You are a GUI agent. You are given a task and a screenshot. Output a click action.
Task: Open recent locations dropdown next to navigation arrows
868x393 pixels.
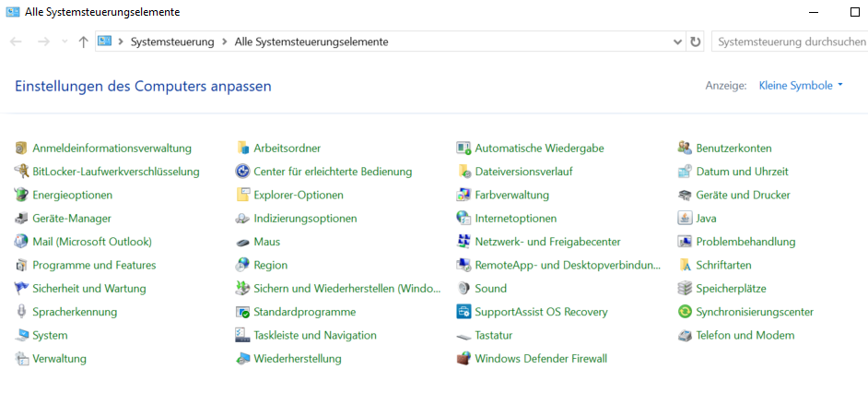[x=65, y=42]
